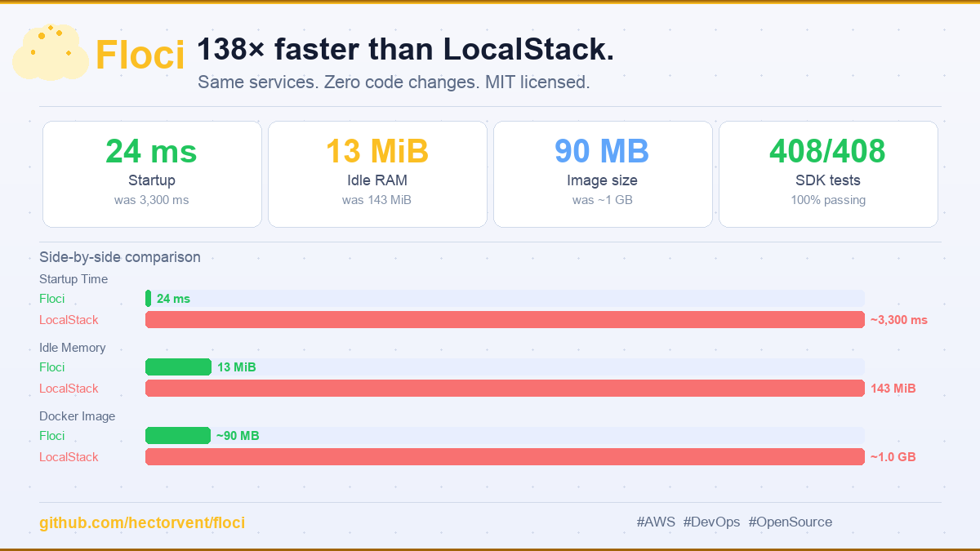Screen dimensions: 980x551
Task: Click the red LocalStack Idle Memory bar
Action: coord(505,388)
